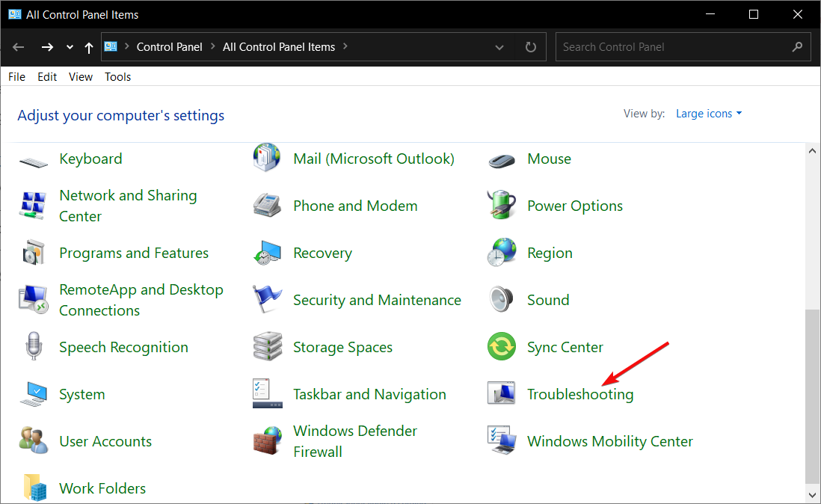
Task: Click the address bar Control Panel icon
Action: coord(111,46)
